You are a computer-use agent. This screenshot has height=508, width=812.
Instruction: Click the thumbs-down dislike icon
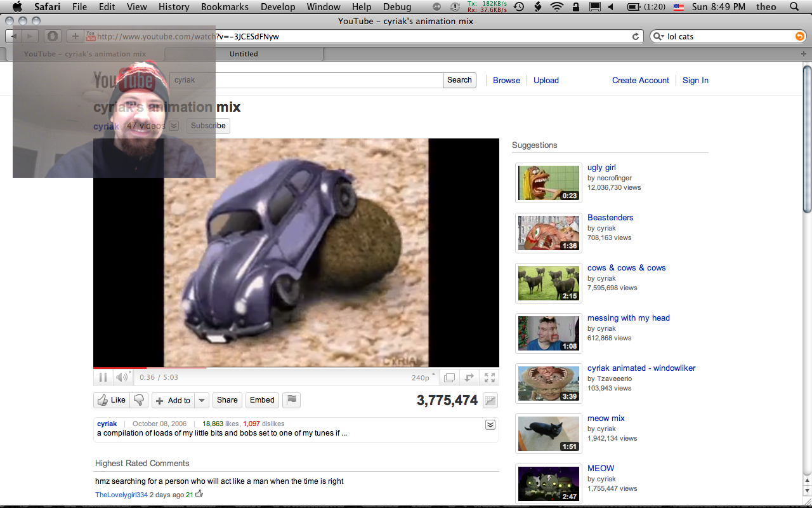pos(139,400)
